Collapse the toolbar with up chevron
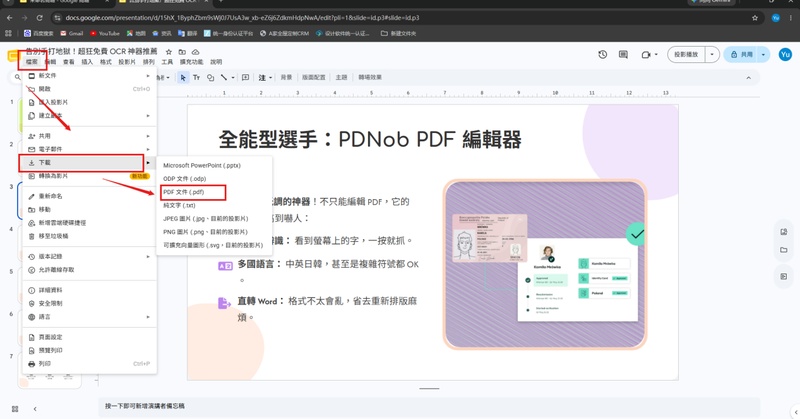Image resolution: width=800 pixels, height=419 pixels. click(748, 78)
